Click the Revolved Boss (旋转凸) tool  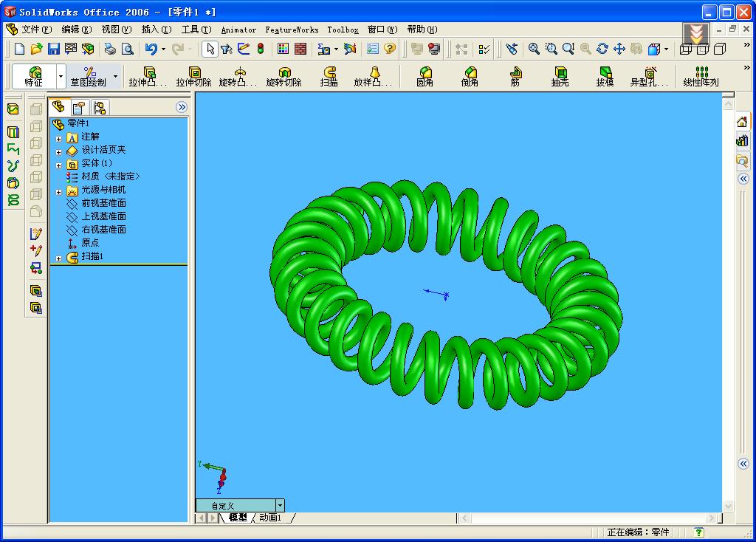(x=238, y=77)
